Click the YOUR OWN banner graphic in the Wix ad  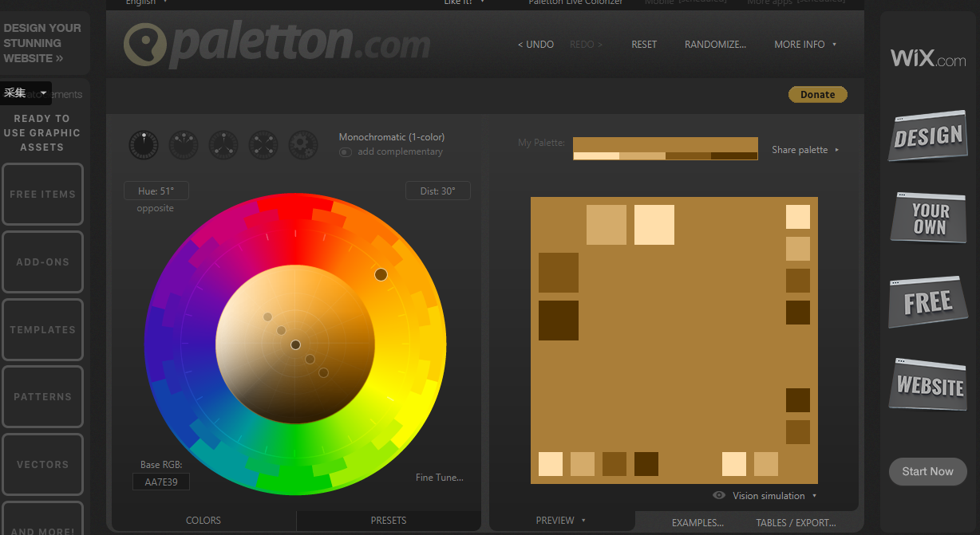928,217
